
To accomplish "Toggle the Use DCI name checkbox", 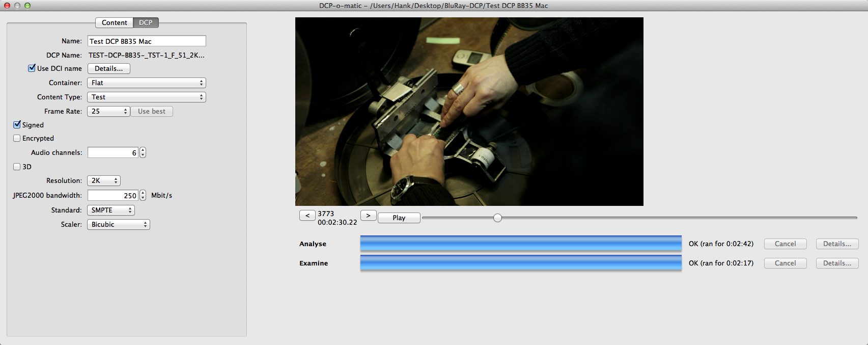I will pyautogui.click(x=32, y=68).
